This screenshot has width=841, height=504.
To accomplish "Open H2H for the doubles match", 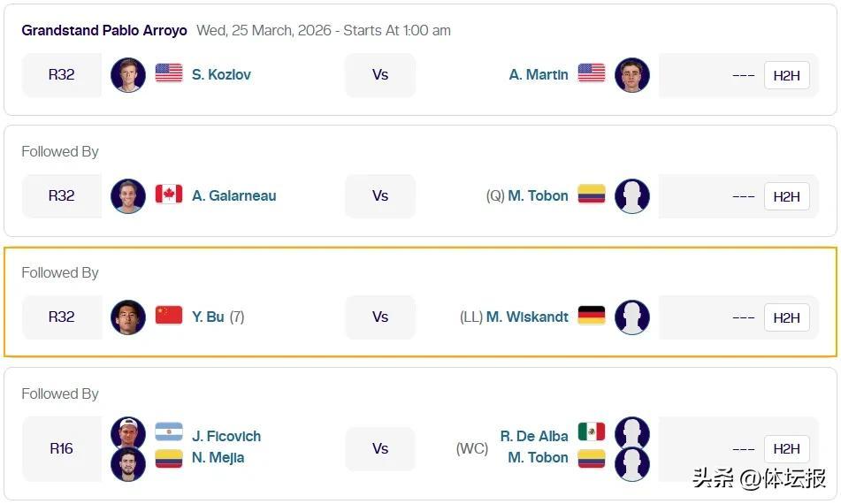I will (786, 448).
